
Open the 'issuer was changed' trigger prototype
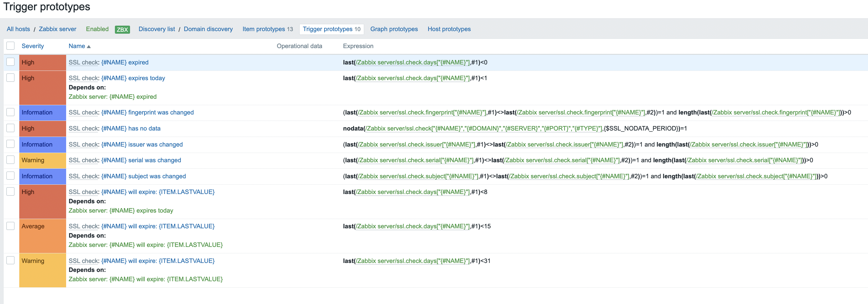[142, 144]
